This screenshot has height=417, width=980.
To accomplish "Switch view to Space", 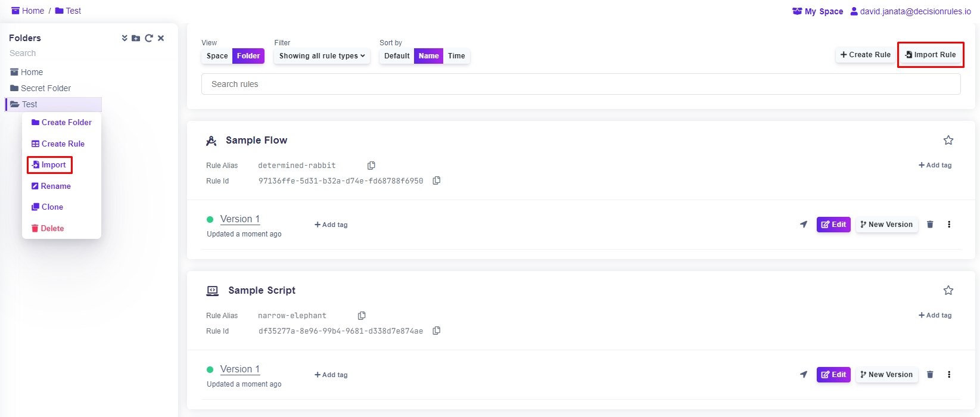I will click(217, 56).
